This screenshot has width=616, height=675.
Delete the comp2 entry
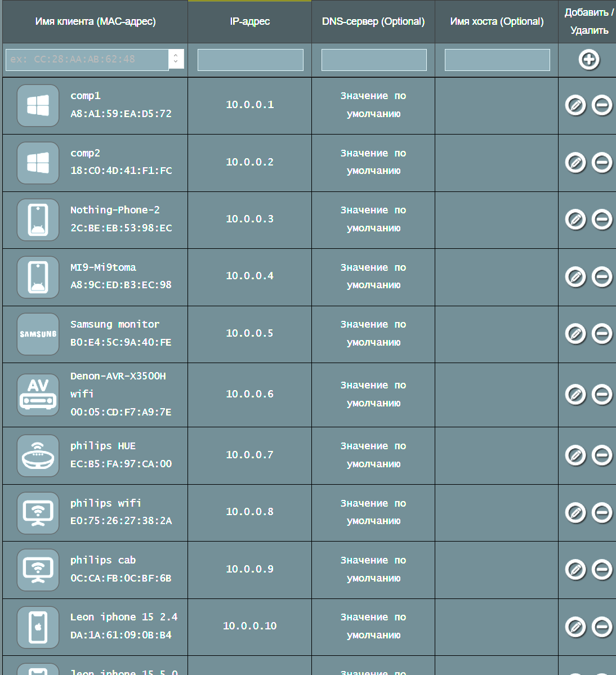602,162
